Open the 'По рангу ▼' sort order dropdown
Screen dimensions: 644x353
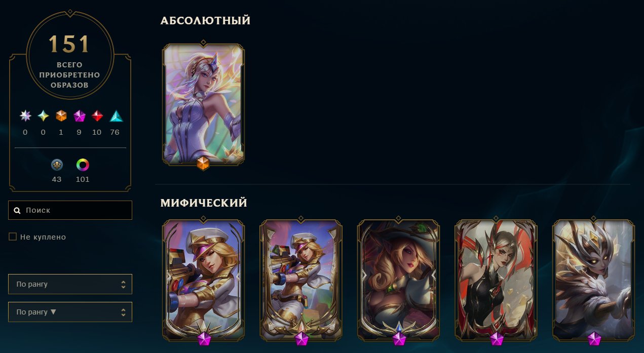click(70, 312)
